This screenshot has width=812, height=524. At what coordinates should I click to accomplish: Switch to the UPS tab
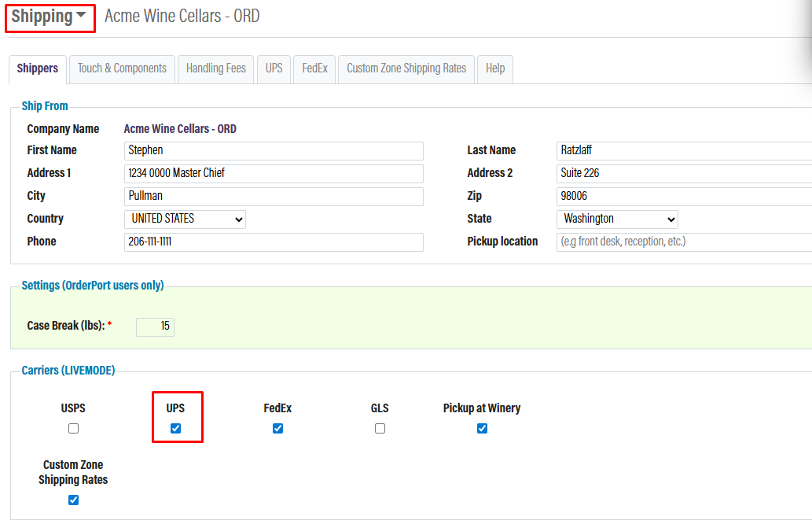tap(274, 69)
